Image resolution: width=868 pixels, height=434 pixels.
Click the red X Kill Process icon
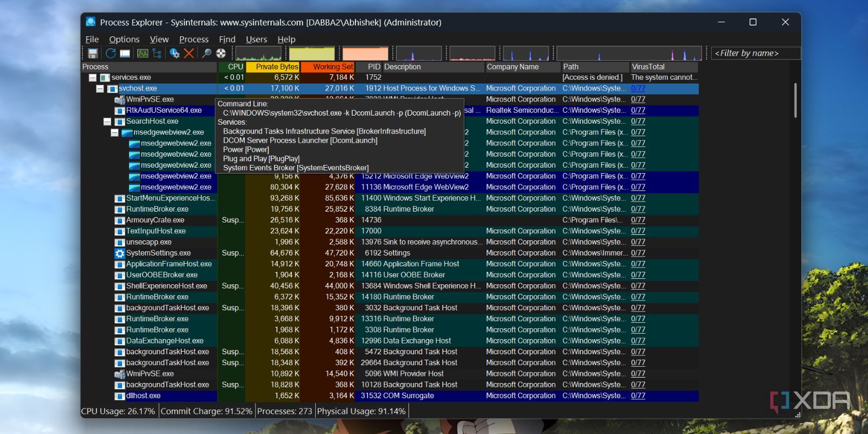(189, 53)
